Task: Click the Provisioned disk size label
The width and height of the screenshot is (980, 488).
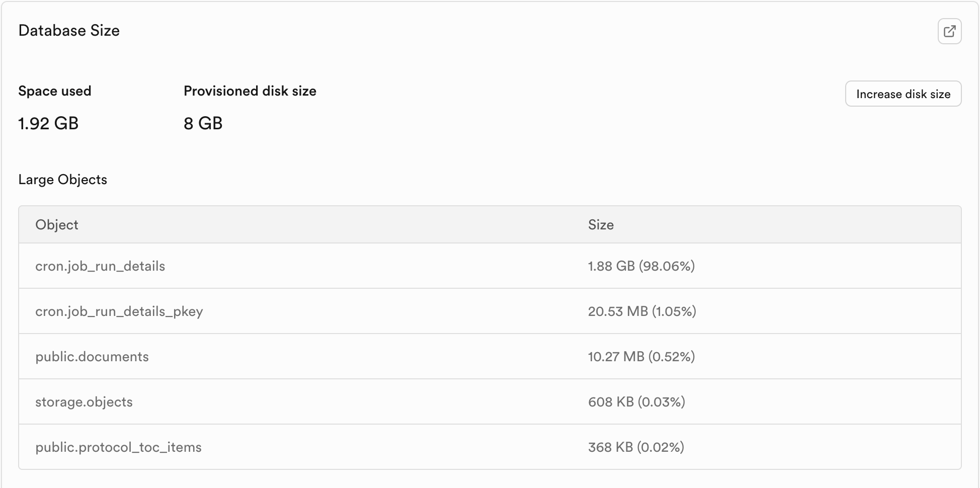Action: point(250,91)
